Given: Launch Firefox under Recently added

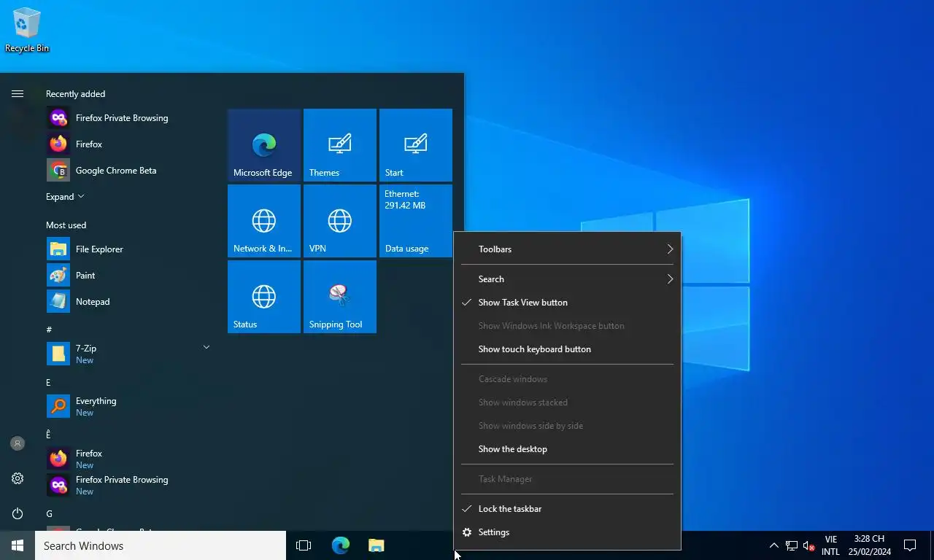Looking at the screenshot, I should (x=129, y=144).
